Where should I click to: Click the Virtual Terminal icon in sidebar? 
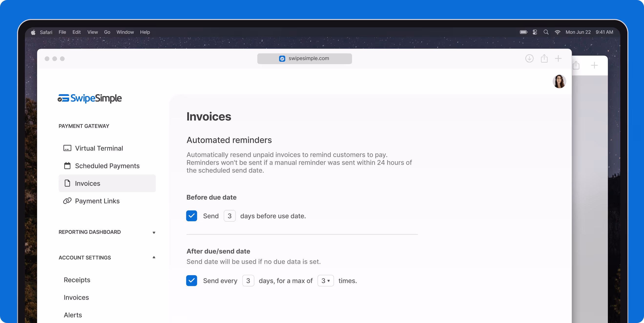coord(67,148)
